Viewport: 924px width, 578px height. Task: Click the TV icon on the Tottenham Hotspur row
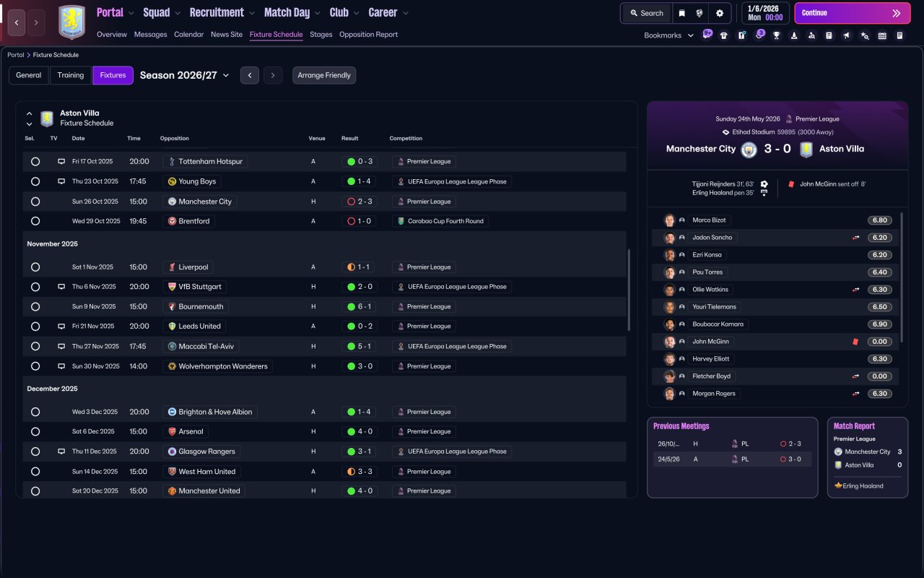tap(61, 162)
